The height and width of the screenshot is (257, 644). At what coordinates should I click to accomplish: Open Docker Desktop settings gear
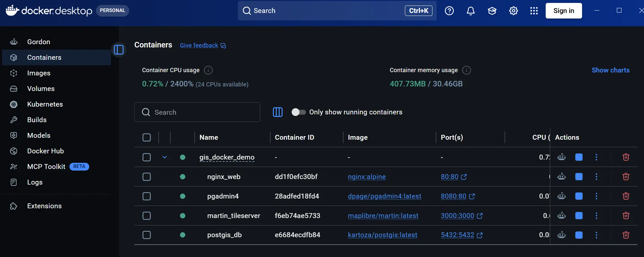[x=513, y=11]
